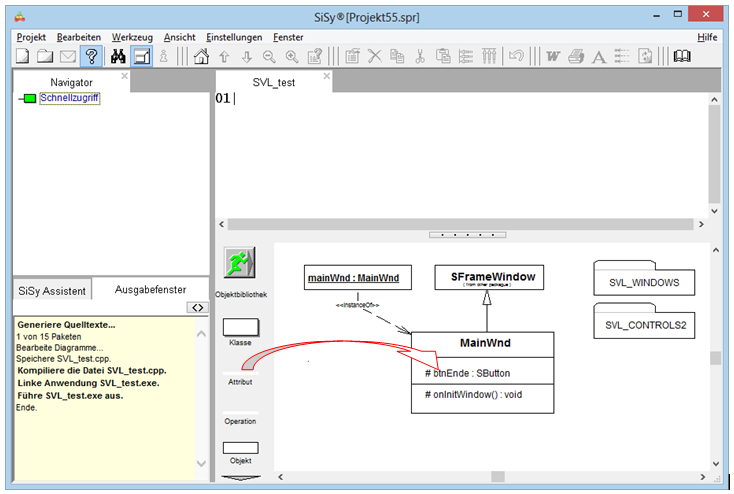The width and height of the screenshot is (734, 494).
Task: Click the <> toggle button in output panel
Action: [x=196, y=307]
